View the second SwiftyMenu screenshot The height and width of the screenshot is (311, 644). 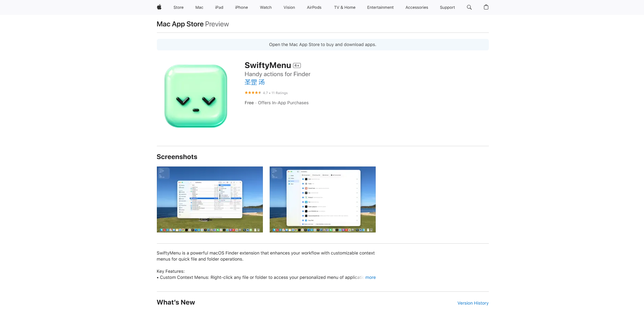tap(322, 199)
